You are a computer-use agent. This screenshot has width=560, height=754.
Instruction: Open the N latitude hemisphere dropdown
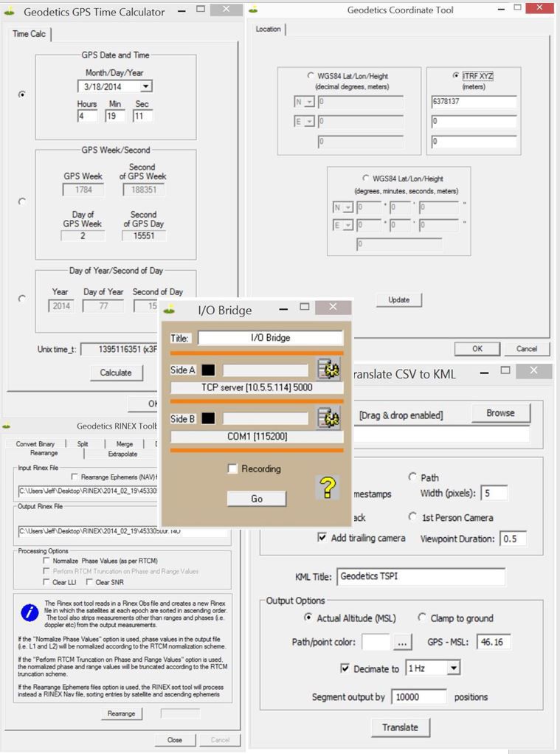pos(304,103)
